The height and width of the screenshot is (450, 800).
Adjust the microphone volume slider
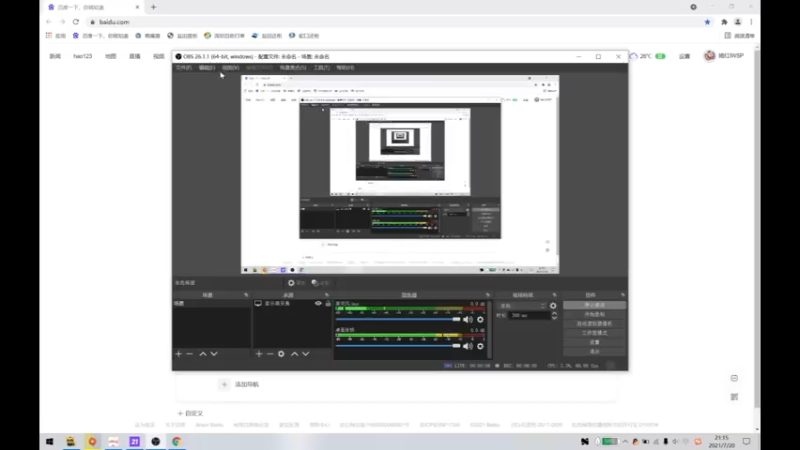[398, 319]
